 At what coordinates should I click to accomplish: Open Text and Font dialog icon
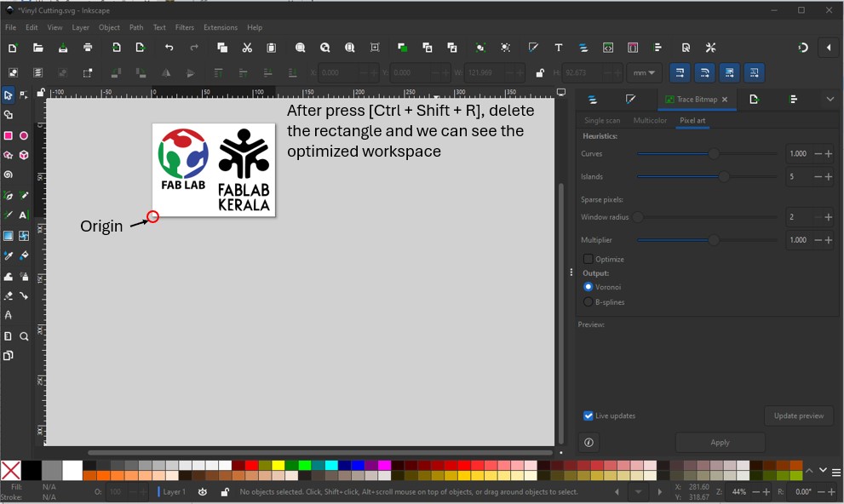(558, 48)
